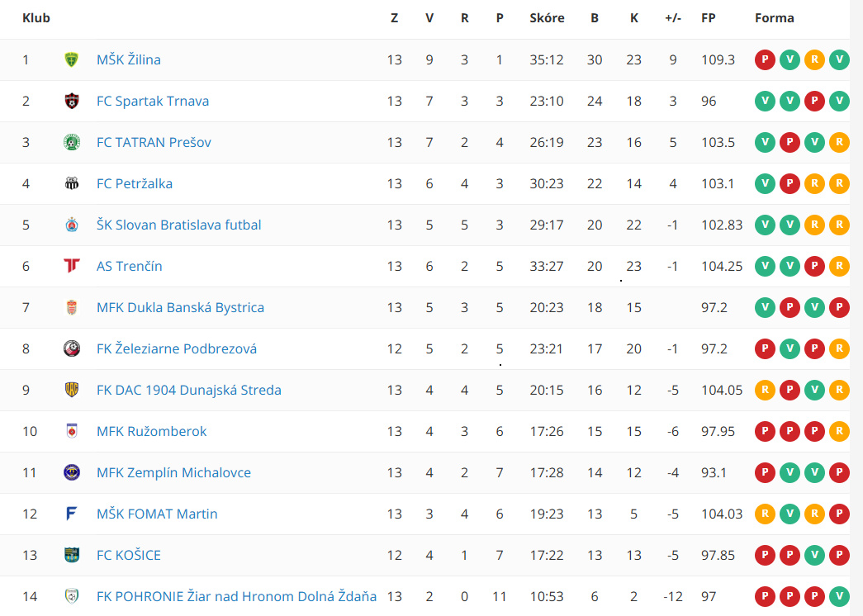Click the FC Spartak Trnava club logo
Image resolution: width=863 pixels, height=616 pixels.
(x=72, y=101)
